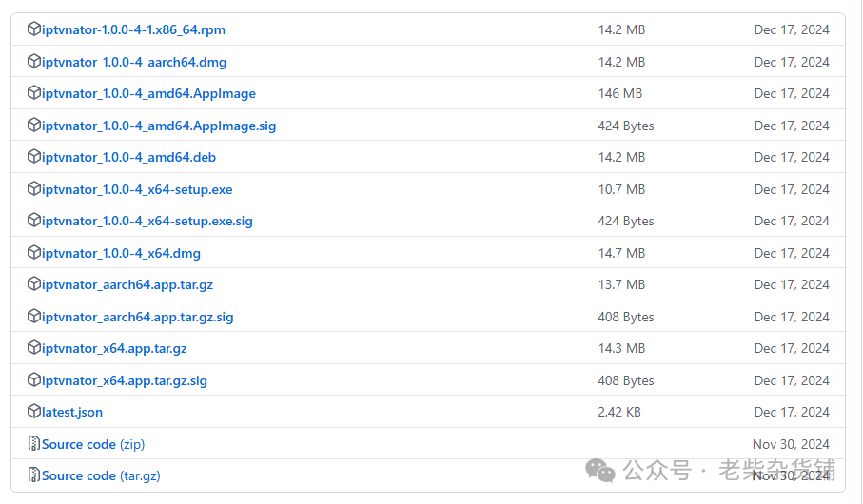Click zip file icon beside Source code (zip)
The image size is (863, 504).
point(34,444)
